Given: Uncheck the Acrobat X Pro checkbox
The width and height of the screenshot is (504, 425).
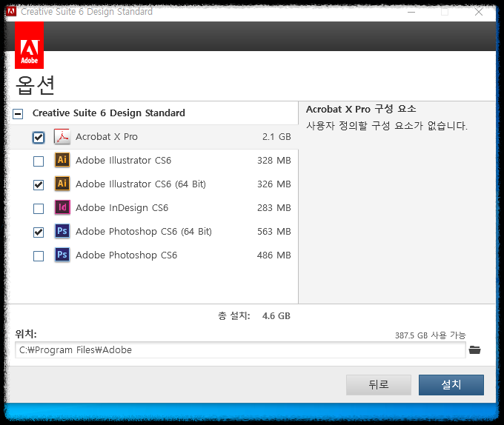Looking at the screenshot, I should tap(39, 138).
